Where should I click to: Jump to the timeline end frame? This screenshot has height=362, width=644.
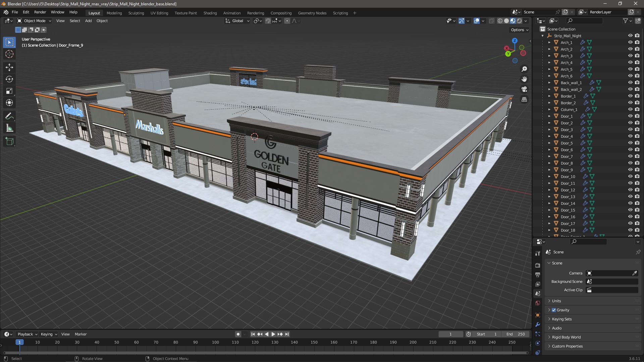(x=287, y=334)
